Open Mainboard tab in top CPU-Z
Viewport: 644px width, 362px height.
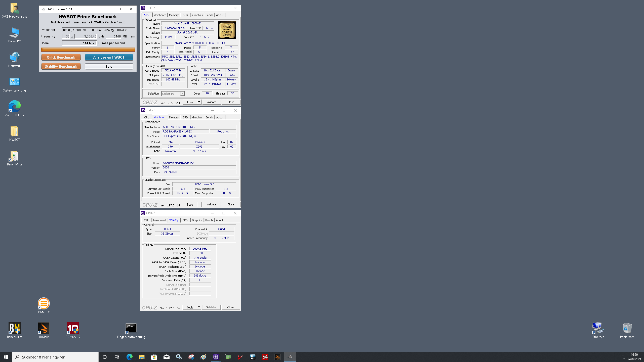coord(160,15)
